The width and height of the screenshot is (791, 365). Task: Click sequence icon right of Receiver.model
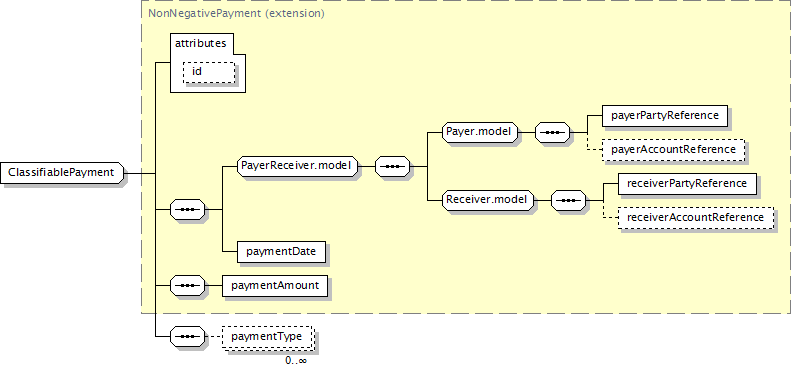[x=568, y=200]
